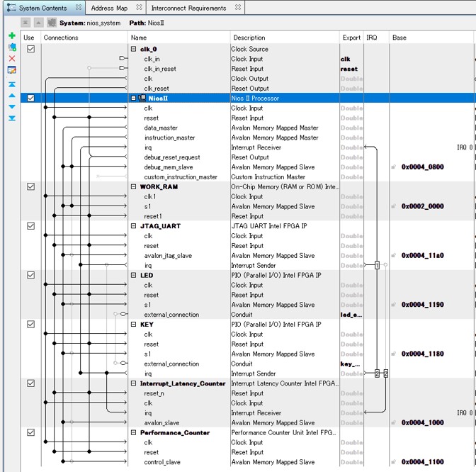Click base address 0x0002_0000

click(x=423, y=206)
